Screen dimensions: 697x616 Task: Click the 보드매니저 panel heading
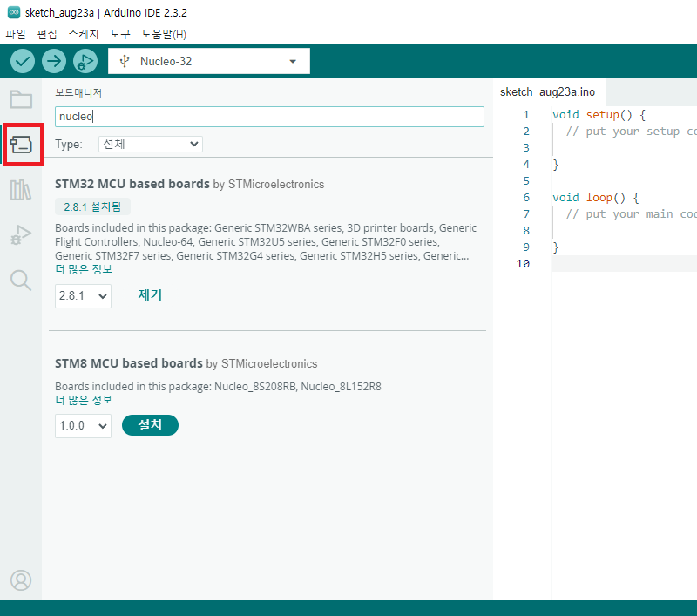pos(78,92)
